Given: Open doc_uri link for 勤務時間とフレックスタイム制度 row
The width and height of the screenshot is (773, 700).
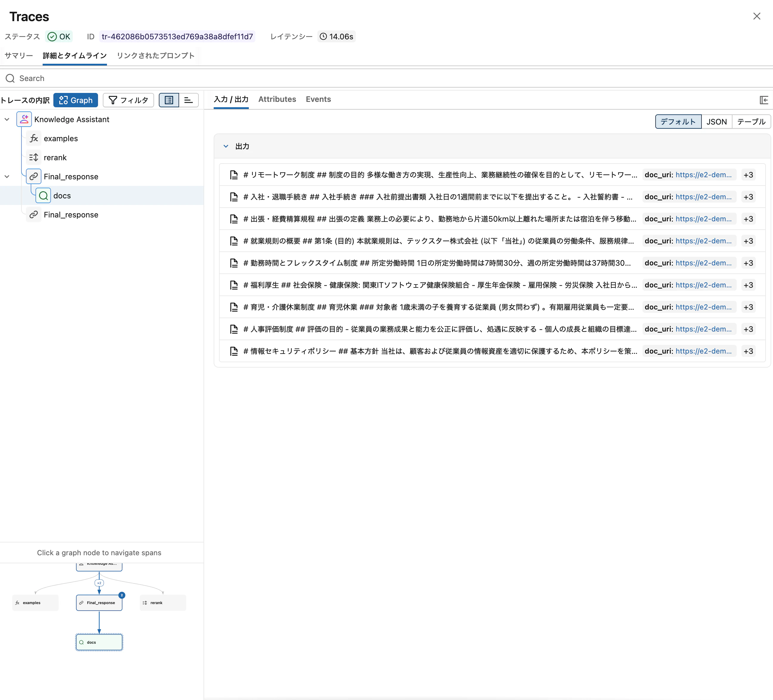Looking at the screenshot, I should (704, 263).
